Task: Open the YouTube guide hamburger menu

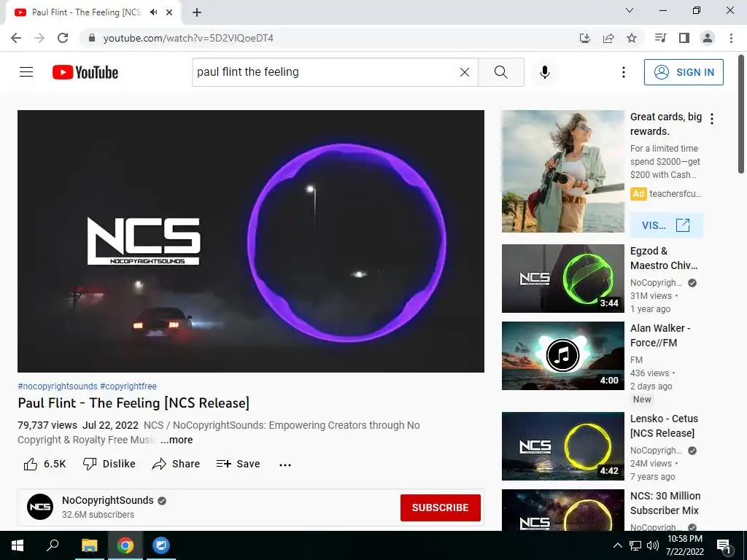Action: click(x=26, y=72)
